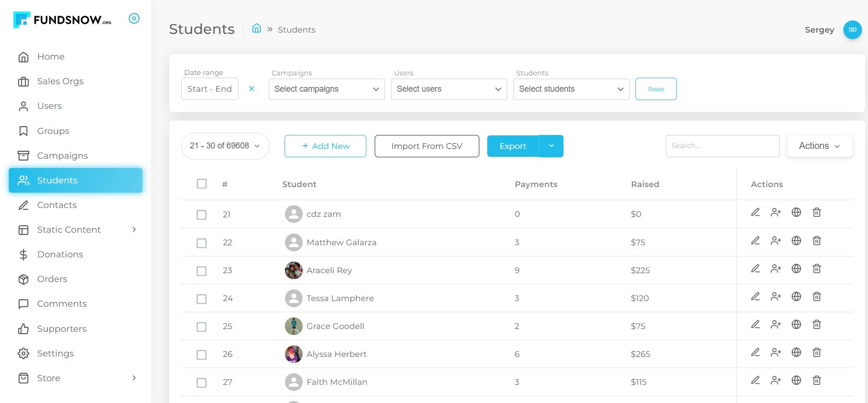Image resolution: width=868 pixels, height=403 pixels.
Task: Click the home icon in the breadcrumb
Action: (x=257, y=28)
